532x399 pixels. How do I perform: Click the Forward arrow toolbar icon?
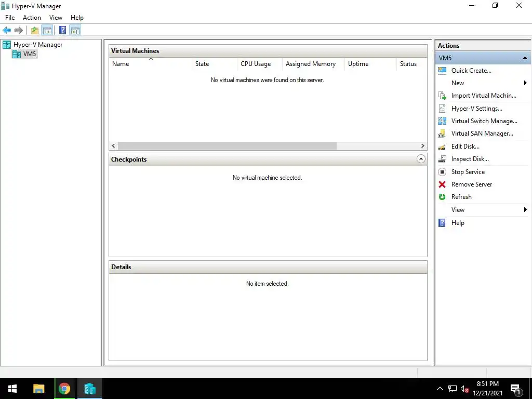[19, 31]
